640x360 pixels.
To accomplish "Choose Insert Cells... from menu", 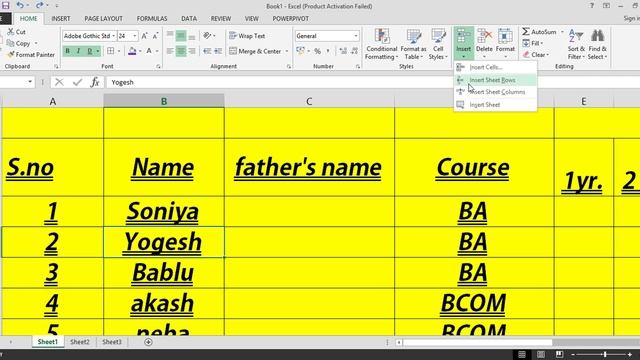I will coord(496,67).
